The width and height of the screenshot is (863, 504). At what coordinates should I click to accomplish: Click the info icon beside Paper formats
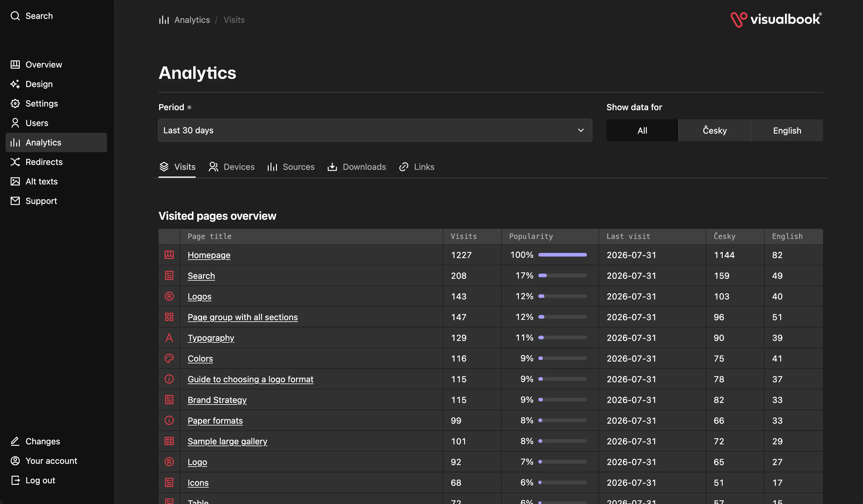point(169,420)
